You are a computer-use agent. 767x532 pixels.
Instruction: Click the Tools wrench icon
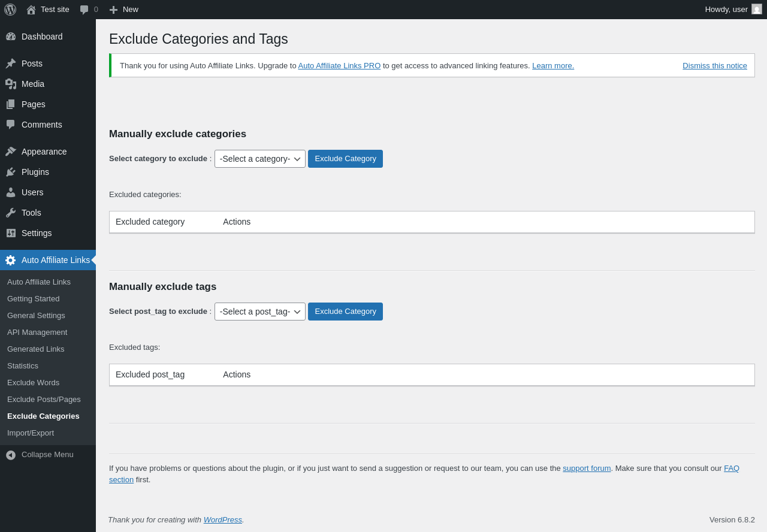click(x=11, y=213)
